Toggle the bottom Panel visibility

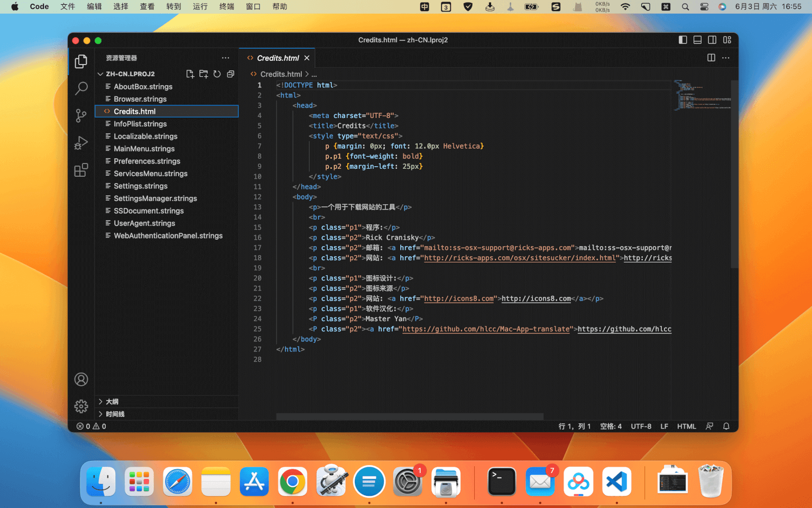pos(697,40)
